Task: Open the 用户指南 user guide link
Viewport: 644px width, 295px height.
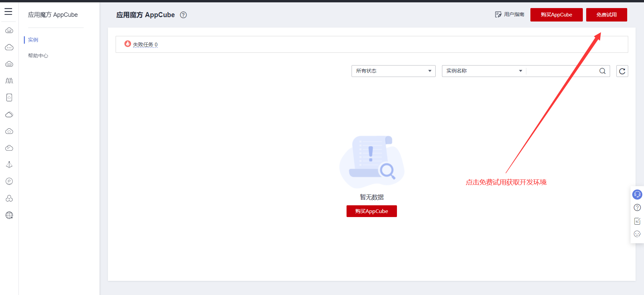Action: point(510,14)
